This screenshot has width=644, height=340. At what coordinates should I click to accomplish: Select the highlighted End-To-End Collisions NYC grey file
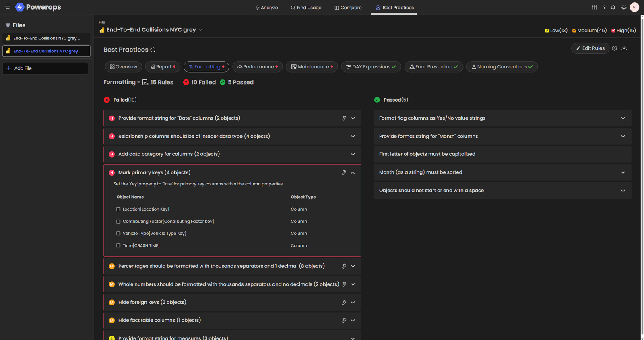pos(46,51)
